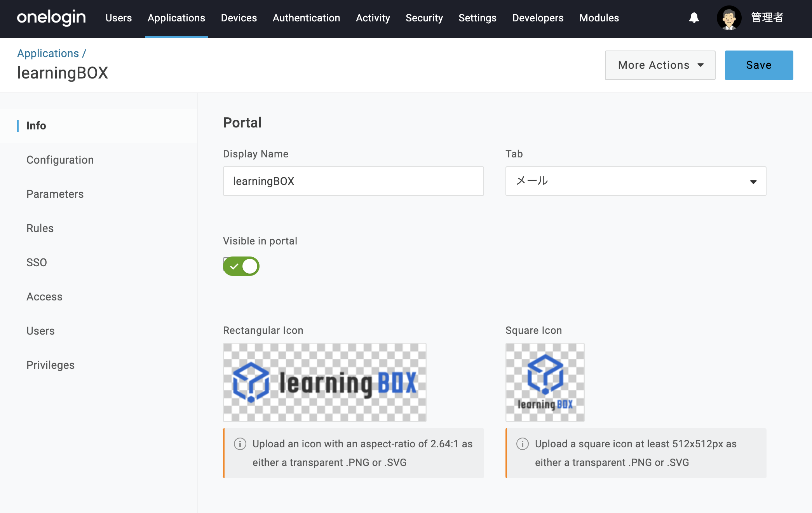
Task: Open the Applications top menu
Action: 176,18
